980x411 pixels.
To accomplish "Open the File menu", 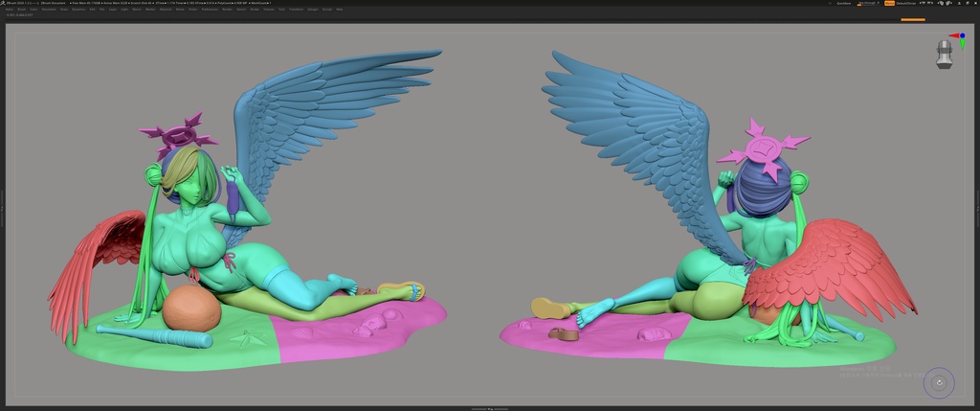I will [101, 10].
